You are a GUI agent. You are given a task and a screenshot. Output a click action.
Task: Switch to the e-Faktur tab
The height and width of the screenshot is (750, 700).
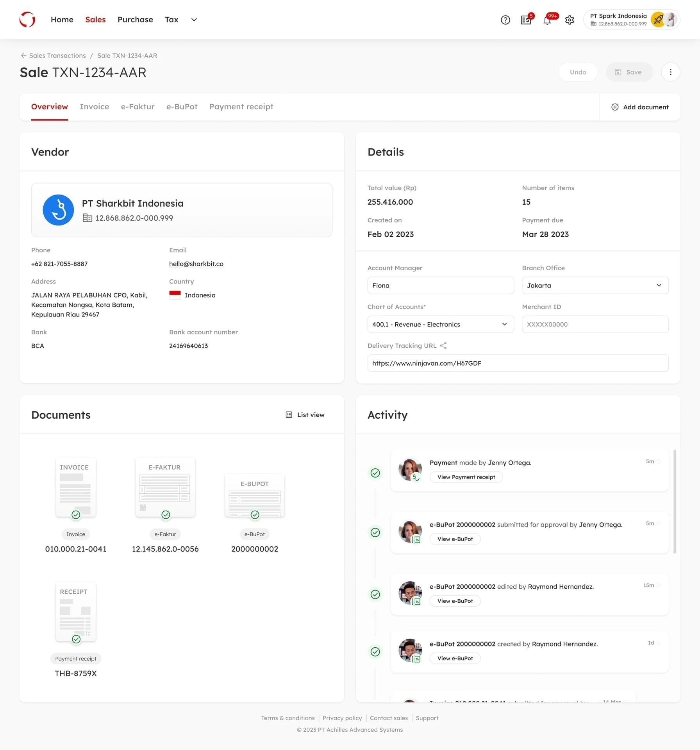point(137,107)
